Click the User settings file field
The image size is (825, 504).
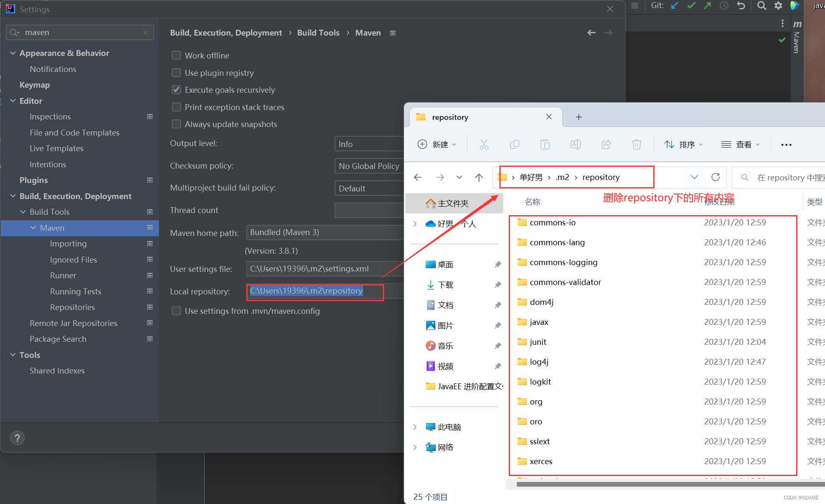click(325, 269)
